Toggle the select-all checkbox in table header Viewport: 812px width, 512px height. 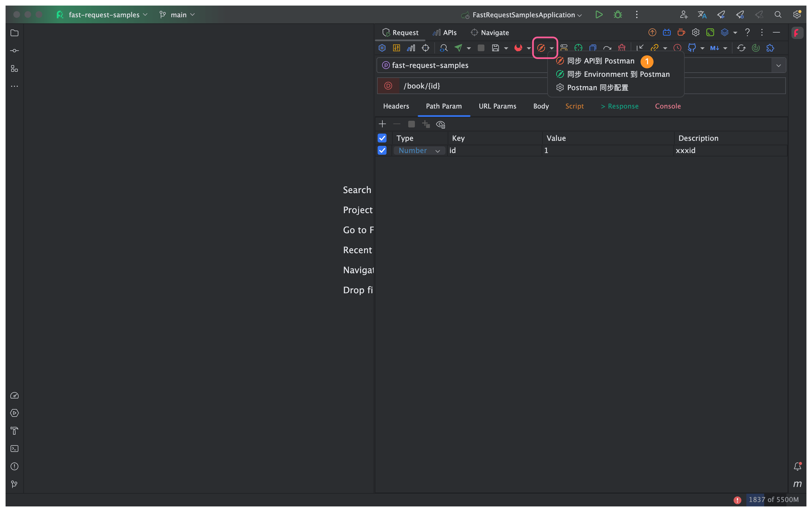[x=382, y=138]
